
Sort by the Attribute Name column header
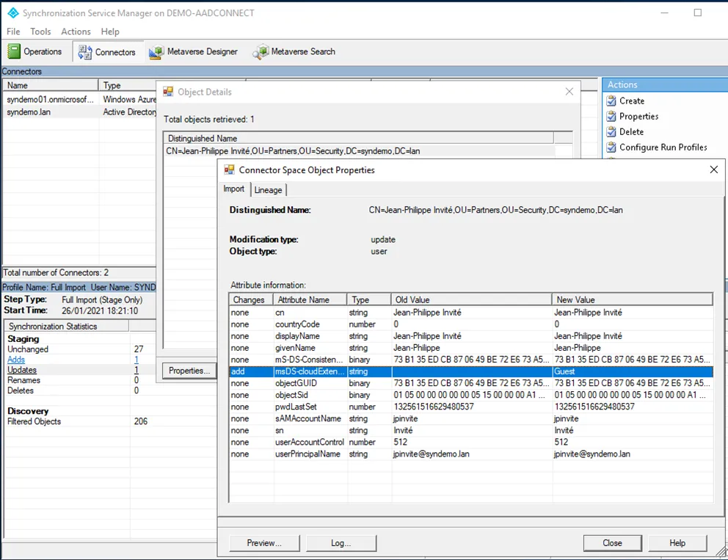pyautogui.click(x=308, y=299)
